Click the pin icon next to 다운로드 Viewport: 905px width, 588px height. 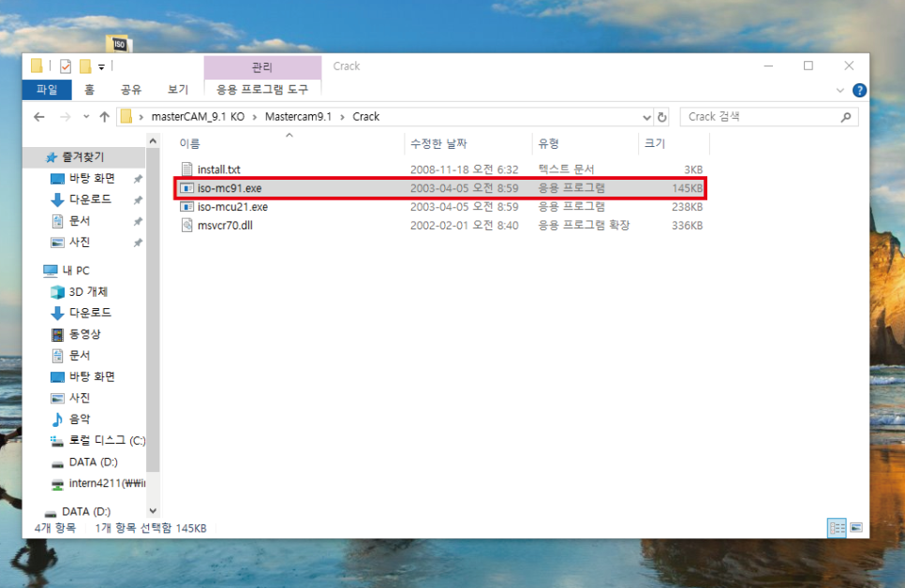tap(138, 200)
